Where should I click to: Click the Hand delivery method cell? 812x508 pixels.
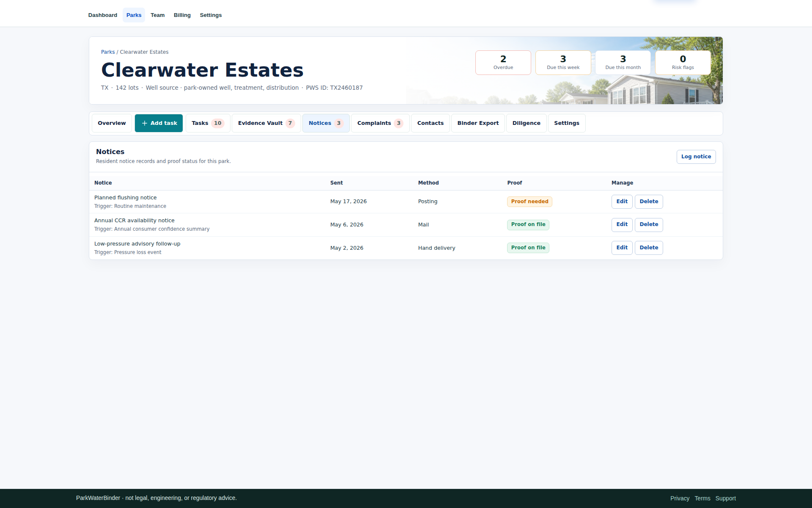pyautogui.click(x=436, y=248)
